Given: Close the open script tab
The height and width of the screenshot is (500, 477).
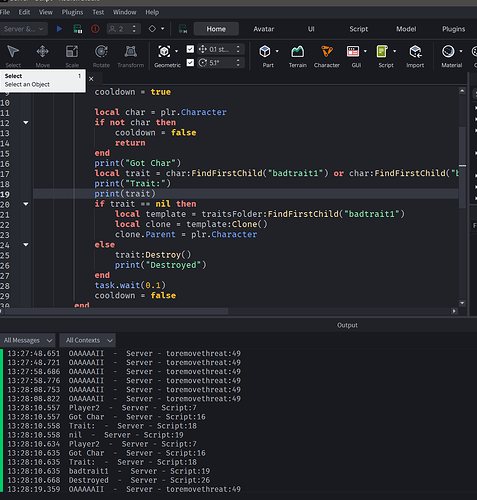Looking at the screenshot, I should 91,79.
